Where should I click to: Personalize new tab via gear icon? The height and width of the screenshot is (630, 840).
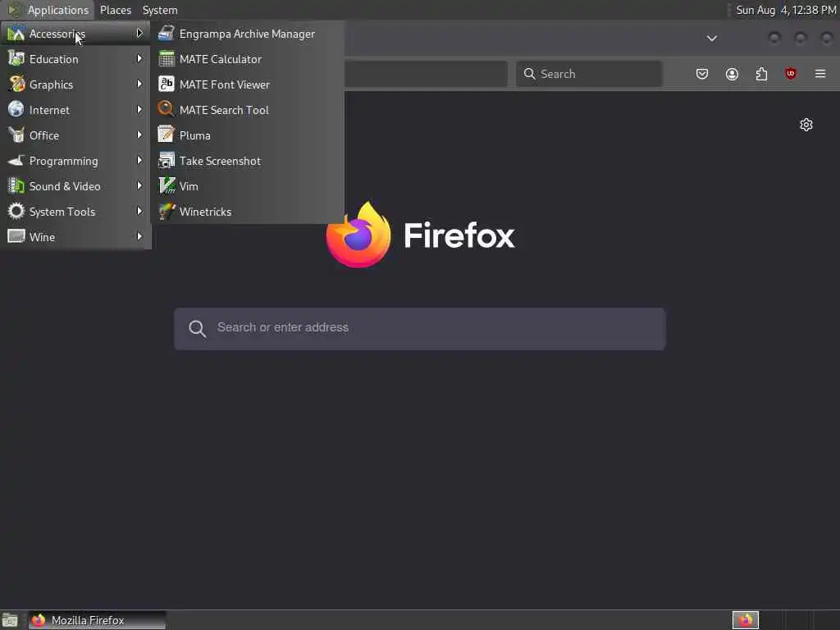(x=806, y=125)
